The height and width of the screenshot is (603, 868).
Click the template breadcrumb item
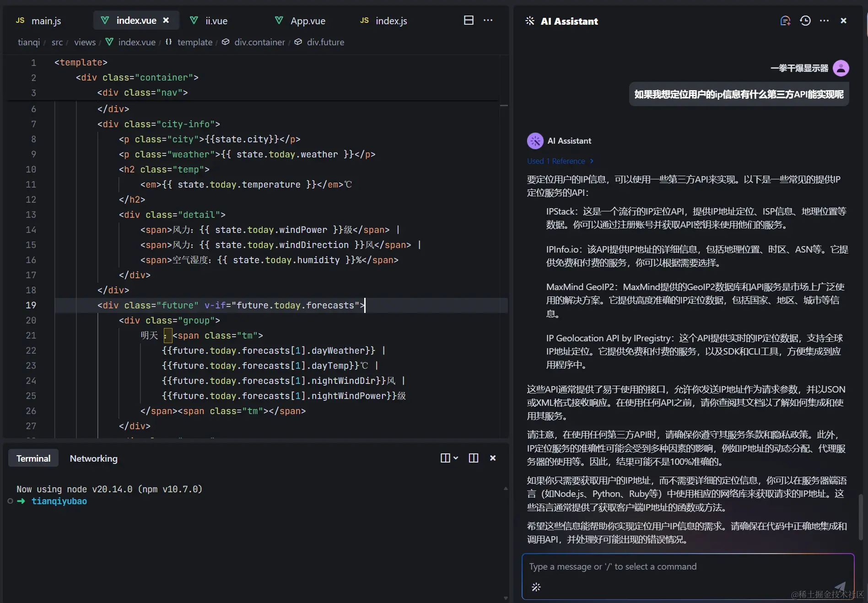tap(195, 42)
